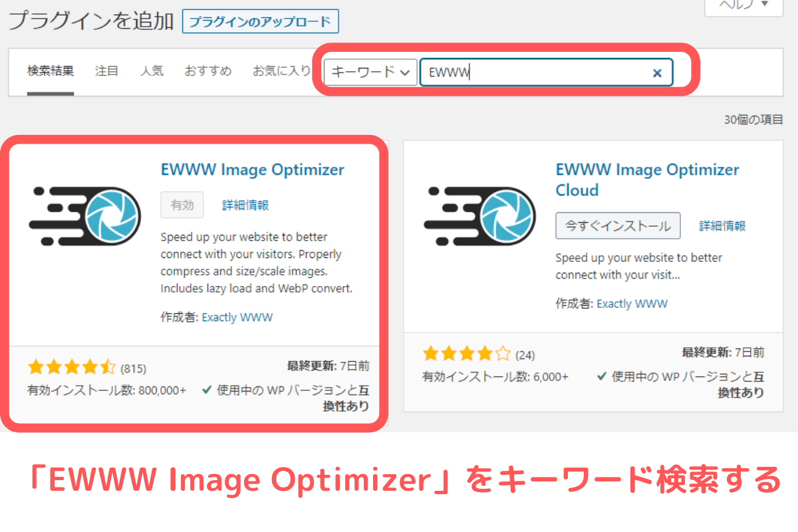Click the 30個の項目 result count text
The width and height of the screenshot is (798, 532).
coord(753,120)
